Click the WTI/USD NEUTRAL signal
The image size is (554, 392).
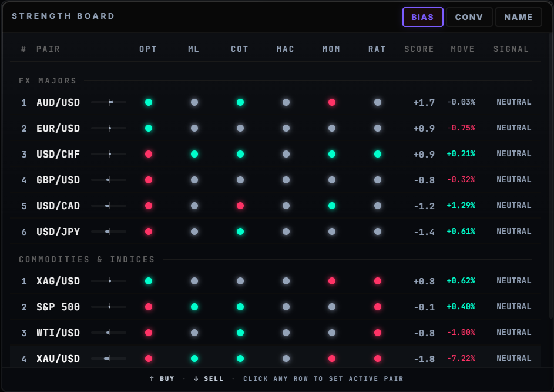513,332
